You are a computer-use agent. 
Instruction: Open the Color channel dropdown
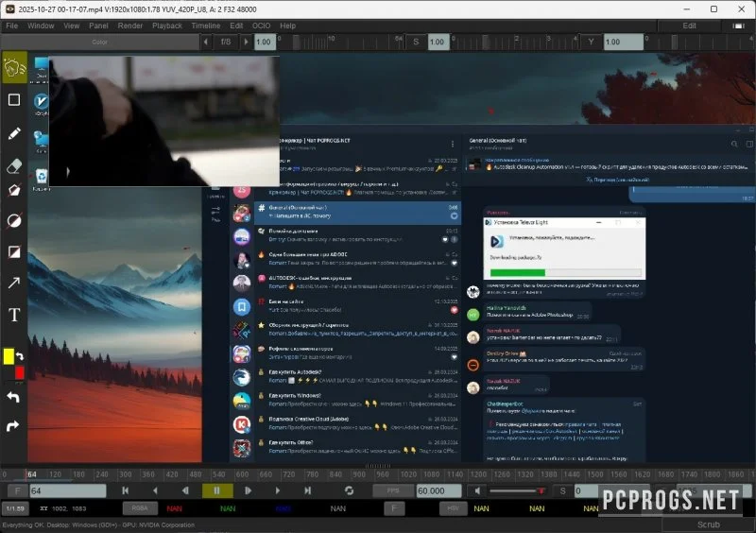point(100,42)
